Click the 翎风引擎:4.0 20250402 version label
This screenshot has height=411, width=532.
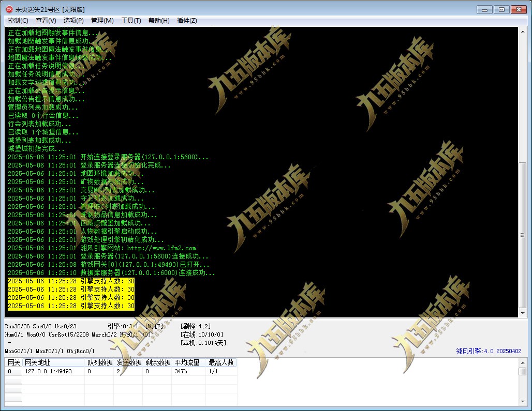489,351
